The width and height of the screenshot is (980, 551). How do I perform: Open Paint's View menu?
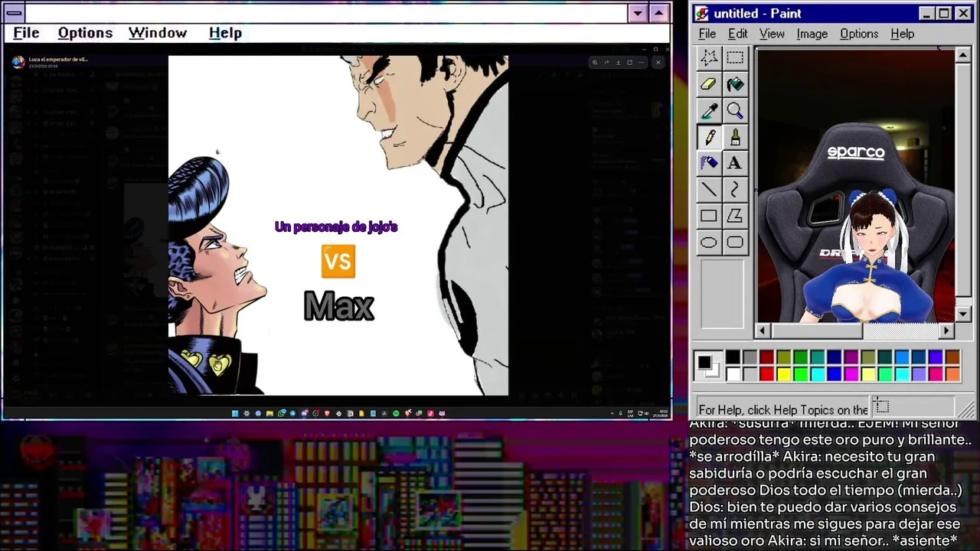[x=772, y=34]
